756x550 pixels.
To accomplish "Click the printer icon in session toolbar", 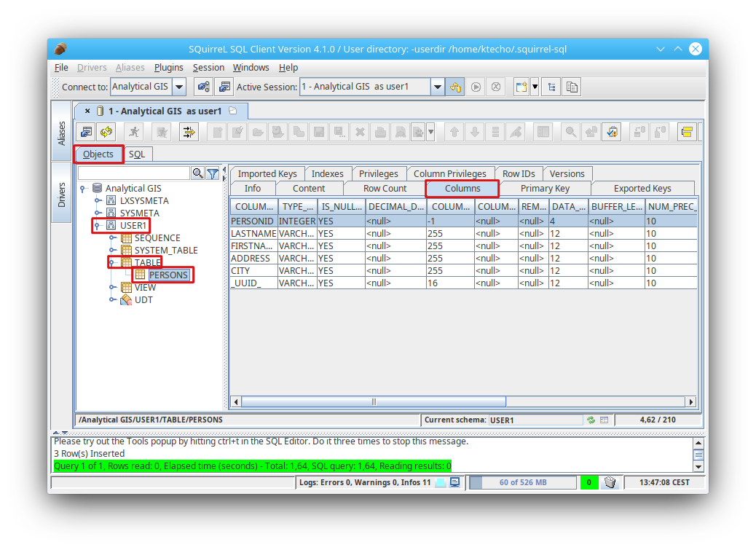I will [x=380, y=132].
